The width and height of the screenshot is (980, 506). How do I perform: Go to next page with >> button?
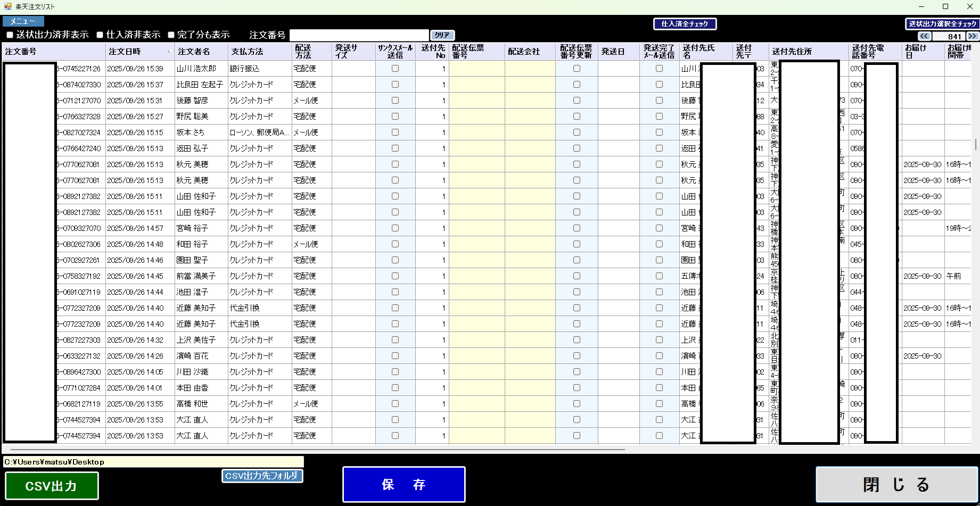[973, 36]
